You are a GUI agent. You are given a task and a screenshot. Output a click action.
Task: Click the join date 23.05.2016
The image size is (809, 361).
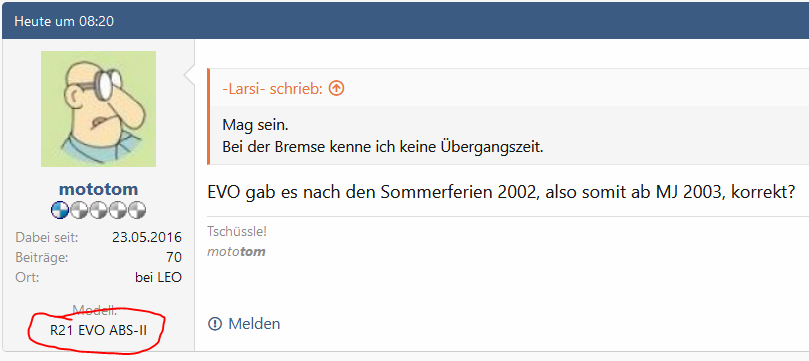coord(147,238)
